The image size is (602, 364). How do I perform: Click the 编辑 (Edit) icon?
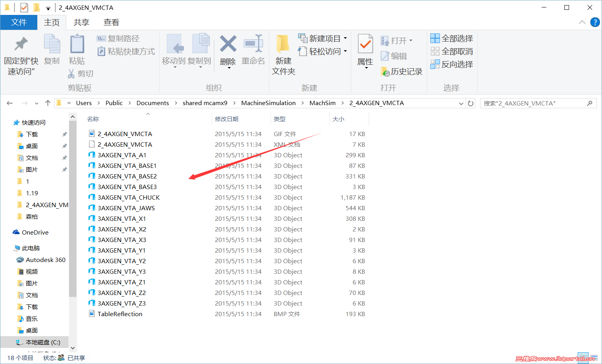397,56
